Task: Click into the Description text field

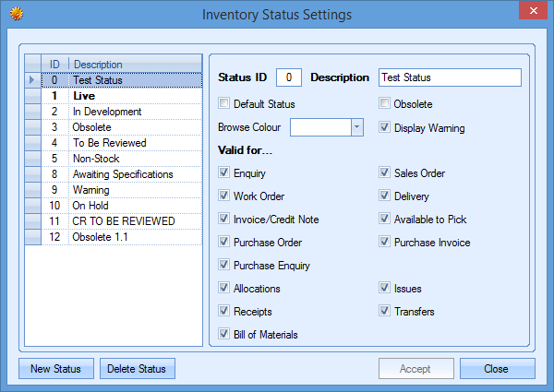Action: pyautogui.click(x=450, y=77)
